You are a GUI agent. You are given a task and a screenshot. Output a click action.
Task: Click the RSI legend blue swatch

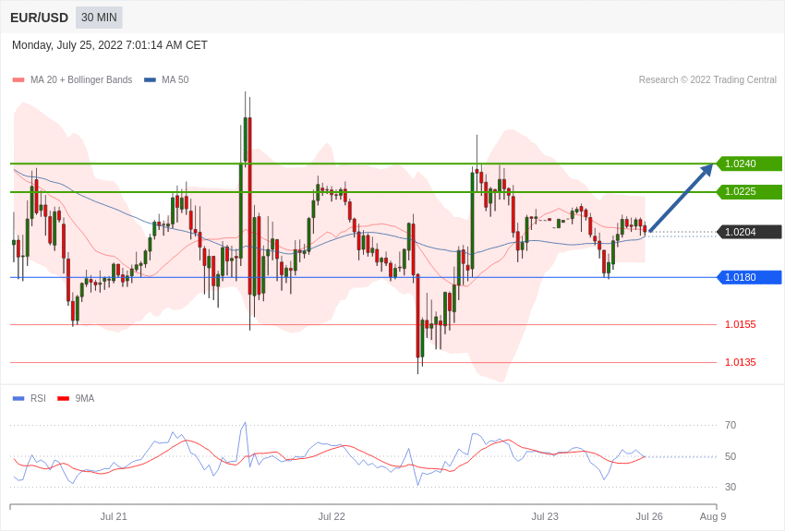coord(18,399)
